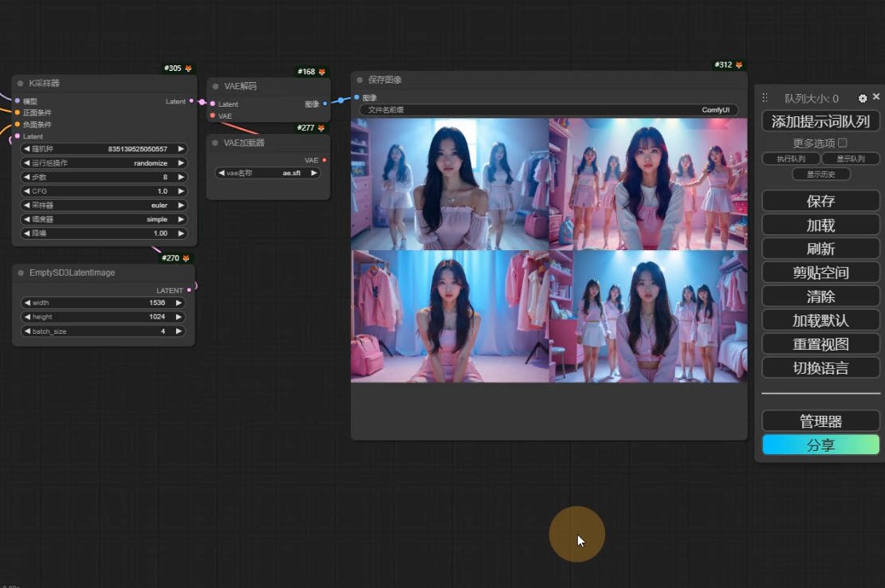The height and width of the screenshot is (588, 885).
Task: Collapse the VAE解码 node via its dot
Action: 215,86
